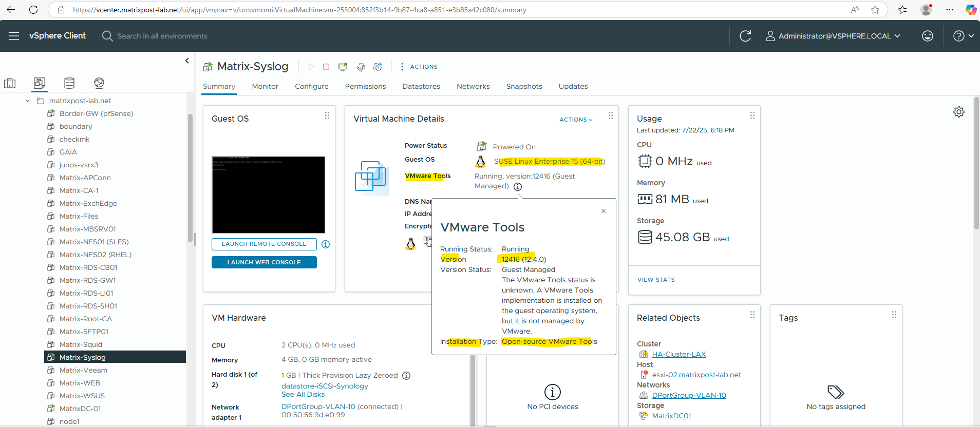Viewport: 980px width, 427px height.
Task: Open HA-Cluster-LAX cluster link
Action: pos(679,354)
